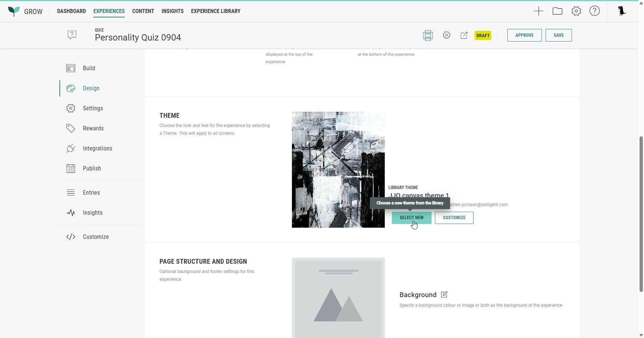
Task: Select the Entries list icon
Action: pyautogui.click(x=71, y=193)
